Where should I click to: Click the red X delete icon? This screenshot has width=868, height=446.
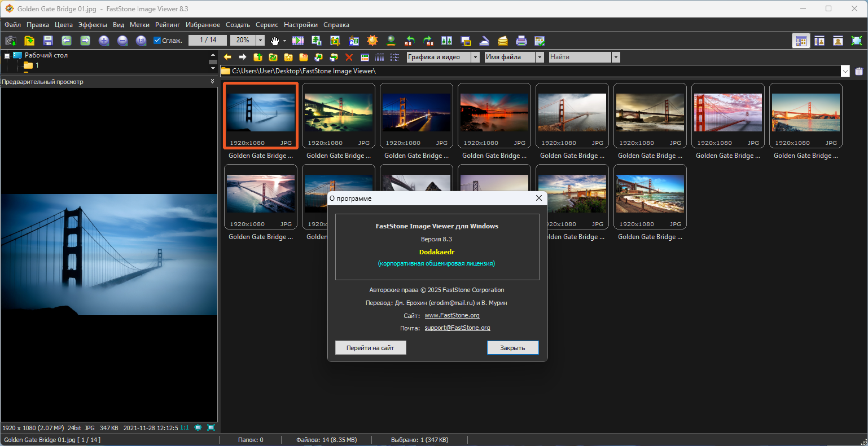point(349,57)
